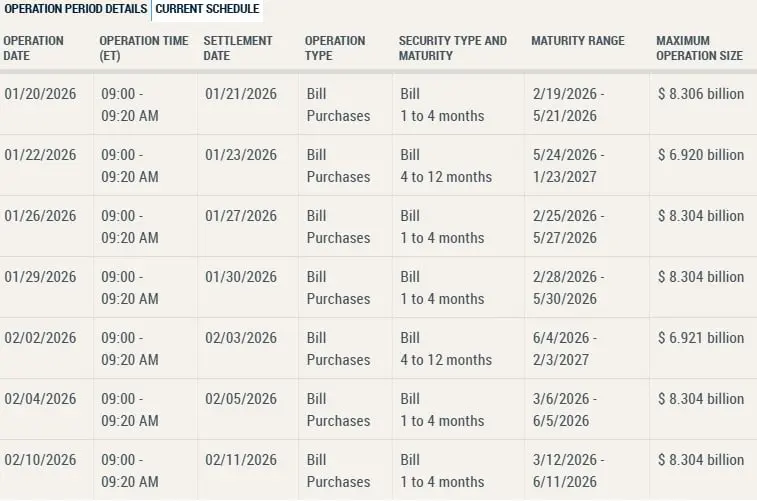Click Maximum Operation Size column header

[699, 48]
